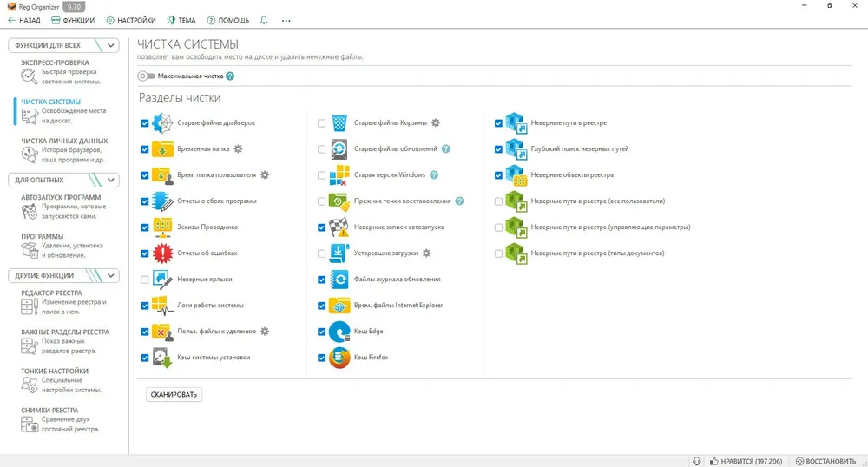Collapse the Для опытных section

pyautogui.click(x=111, y=181)
